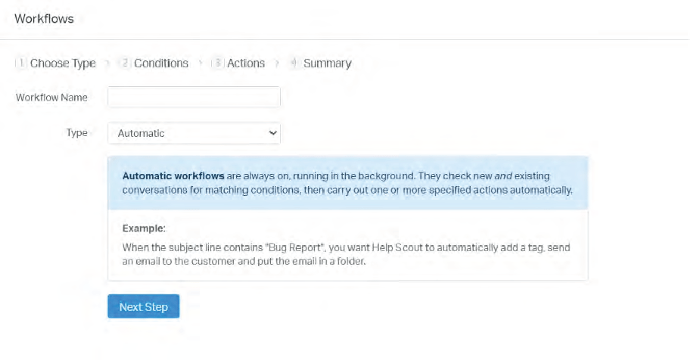Click the arrow between Conditions and Actions
Viewport: 690px width, 360px height.
tap(200, 64)
